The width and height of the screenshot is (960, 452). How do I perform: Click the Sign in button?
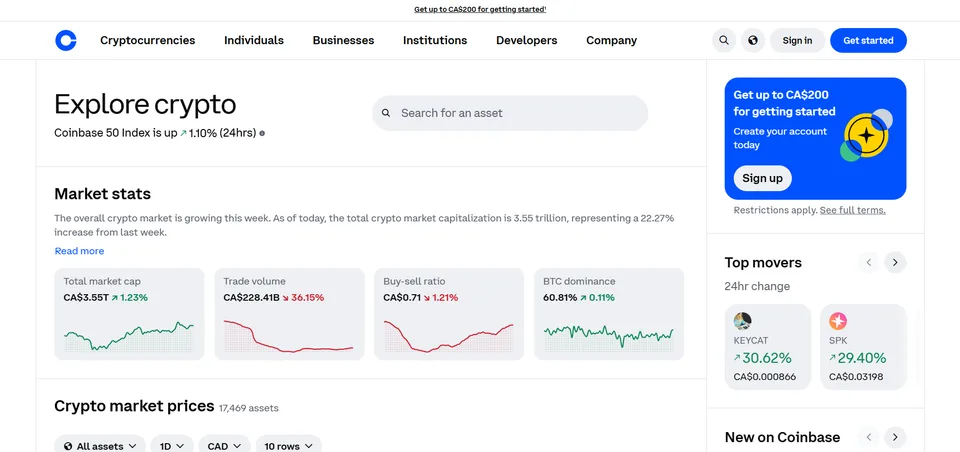(x=797, y=40)
